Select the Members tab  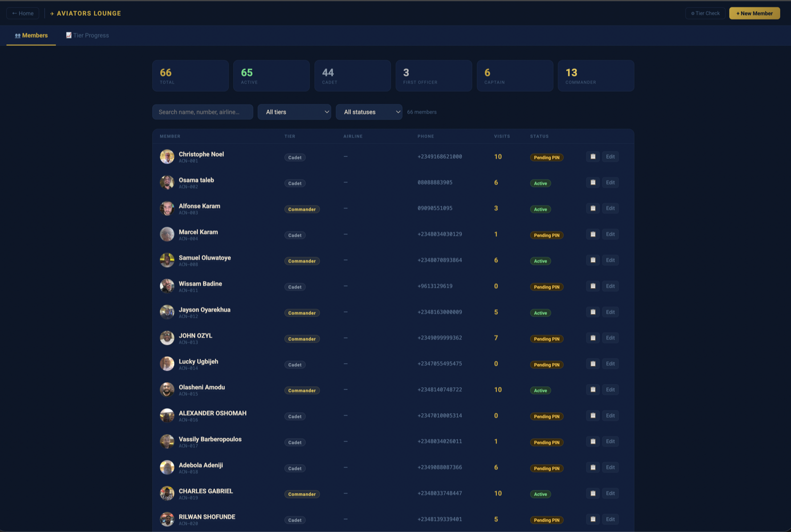point(31,36)
